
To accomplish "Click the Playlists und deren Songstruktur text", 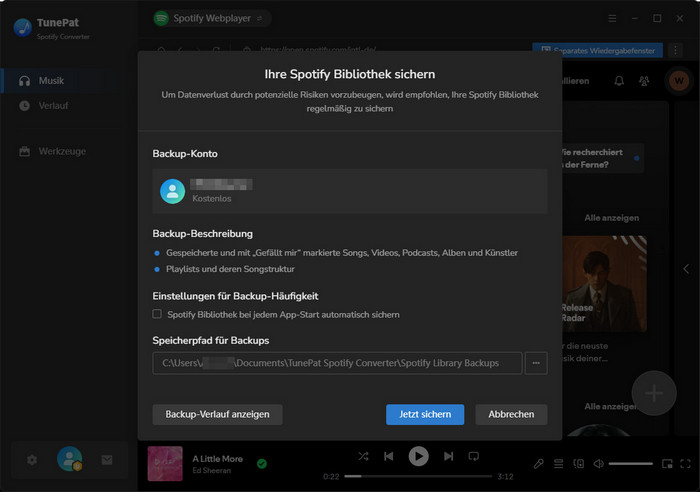I will coord(230,269).
